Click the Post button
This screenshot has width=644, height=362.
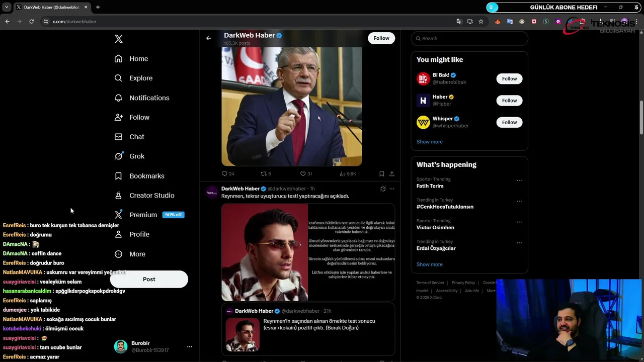[149, 279]
